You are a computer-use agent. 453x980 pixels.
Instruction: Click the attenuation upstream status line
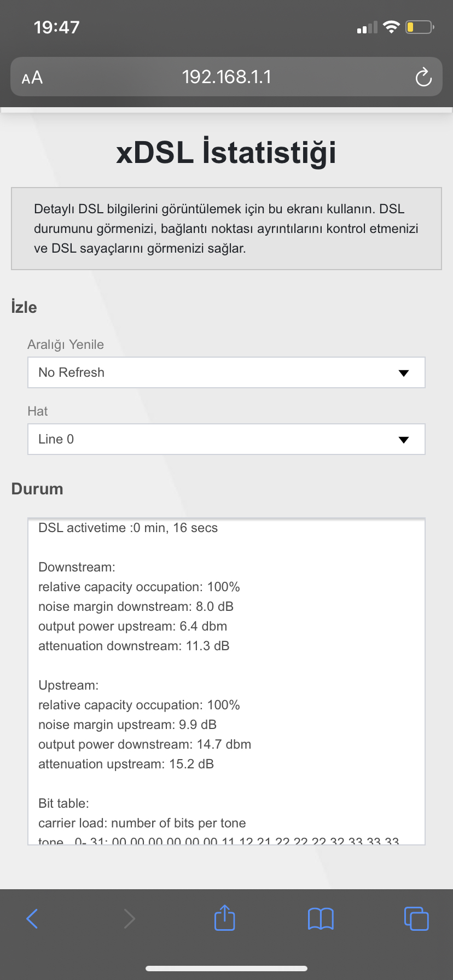tap(126, 764)
